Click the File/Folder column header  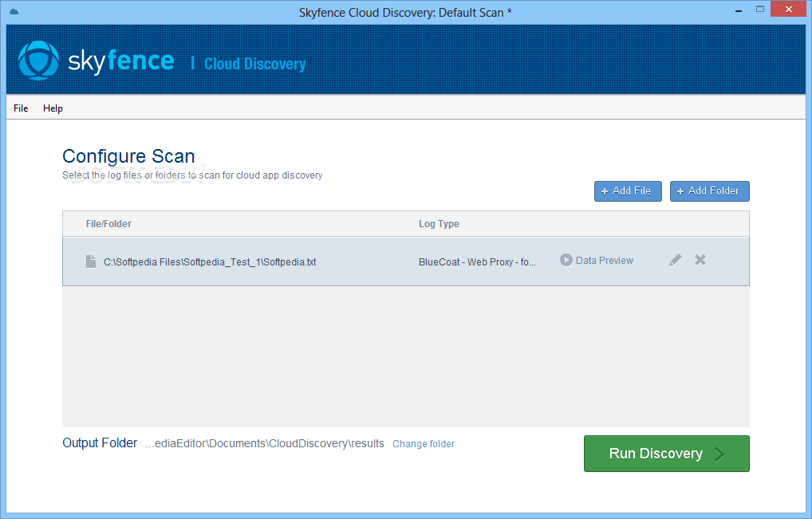[108, 224]
